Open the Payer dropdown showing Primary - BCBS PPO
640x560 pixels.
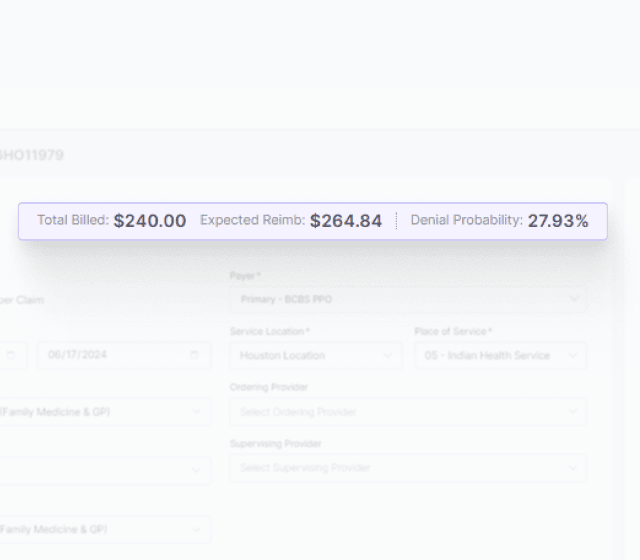tap(400, 299)
